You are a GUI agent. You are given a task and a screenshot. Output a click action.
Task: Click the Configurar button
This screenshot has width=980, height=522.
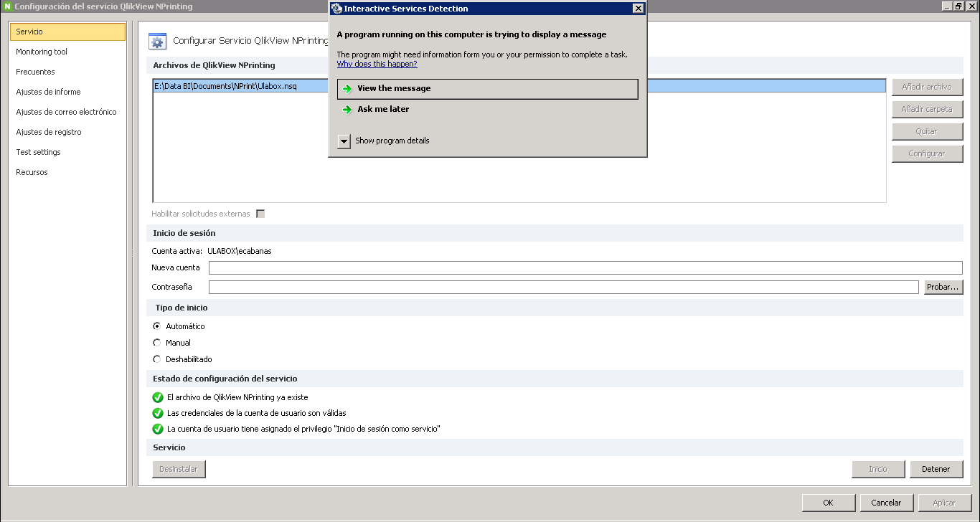927,153
